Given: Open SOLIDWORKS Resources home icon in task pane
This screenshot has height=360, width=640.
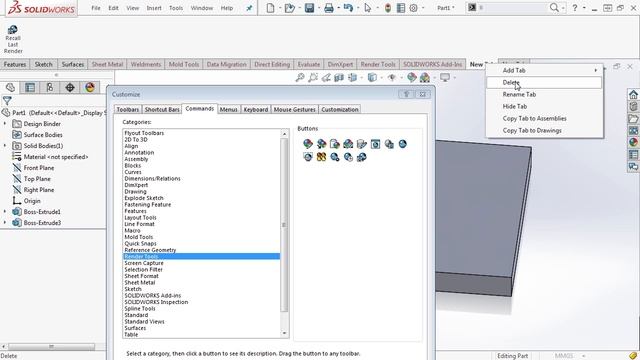Looking at the screenshot, I should [x=633, y=95].
